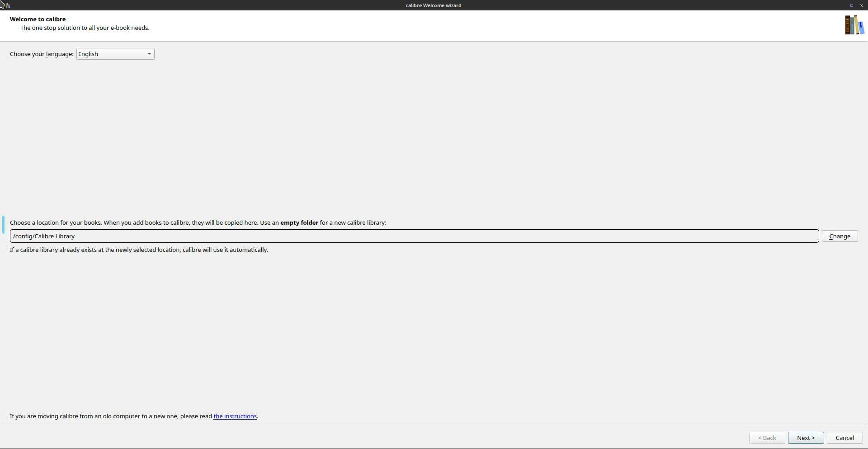Open "the instructions" hyperlink
Screen dimensions: 868x449
(x=235, y=416)
